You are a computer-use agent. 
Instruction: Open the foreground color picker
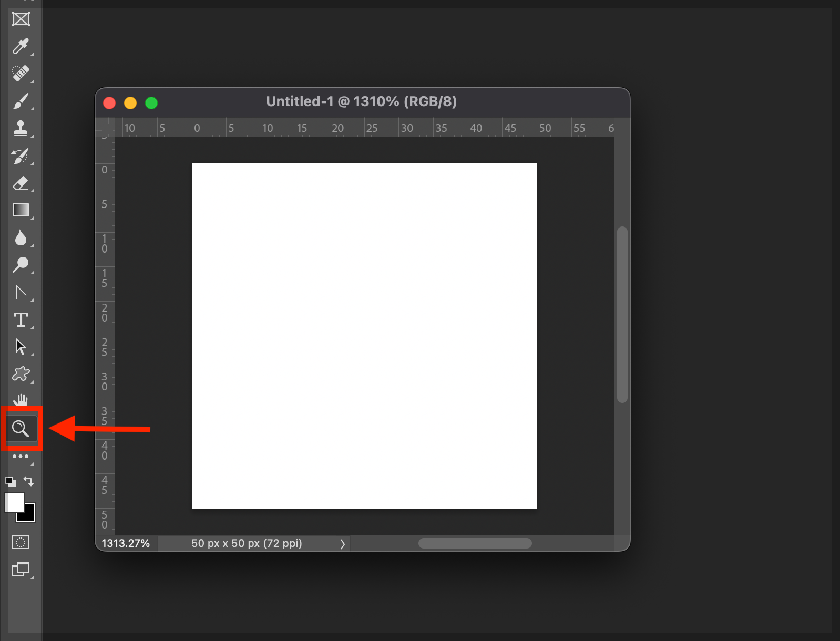(x=14, y=502)
